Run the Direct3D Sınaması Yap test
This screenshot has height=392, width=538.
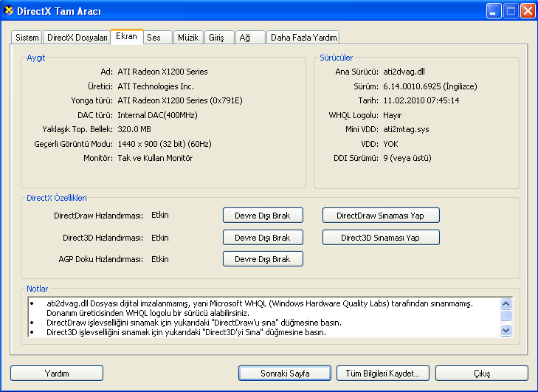point(381,238)
